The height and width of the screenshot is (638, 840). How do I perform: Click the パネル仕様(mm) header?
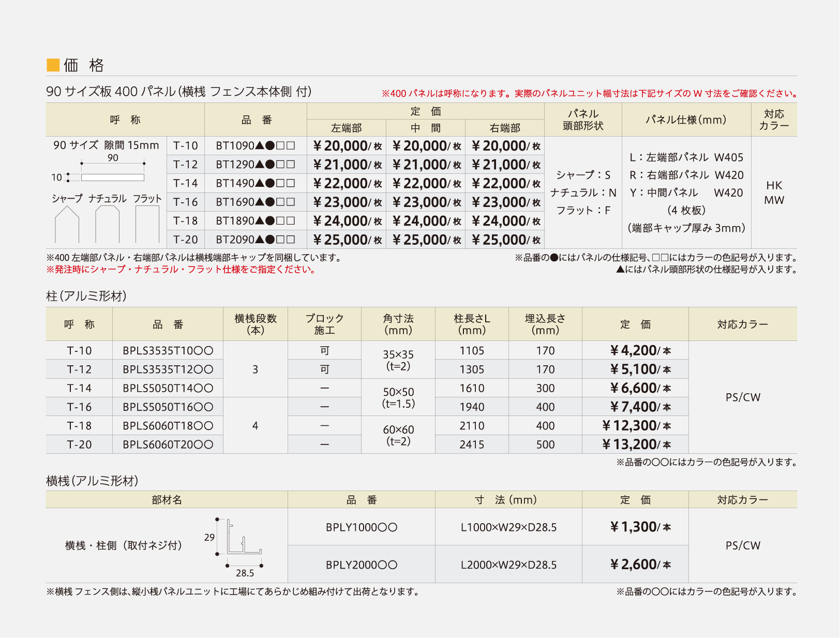[x=686, y=120]
